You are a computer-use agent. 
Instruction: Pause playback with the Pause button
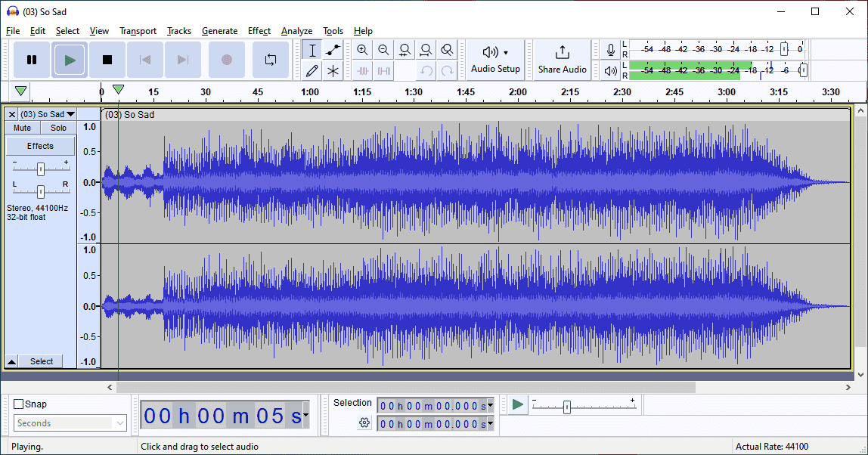[x=32, y=60]
